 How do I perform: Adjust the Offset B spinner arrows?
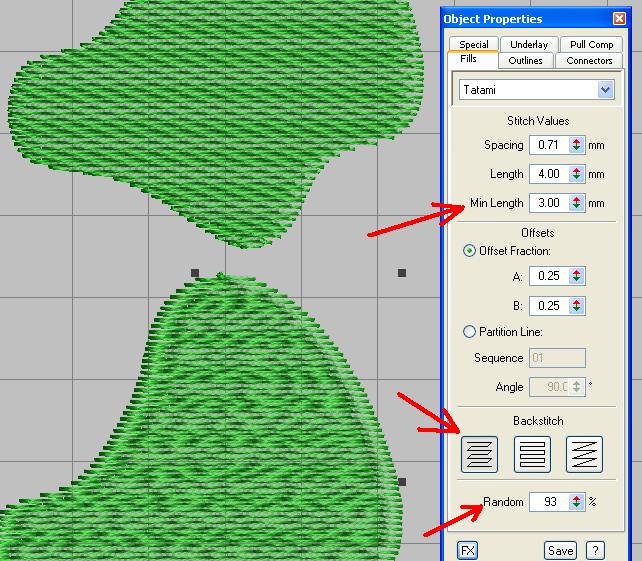pos(576,305)
